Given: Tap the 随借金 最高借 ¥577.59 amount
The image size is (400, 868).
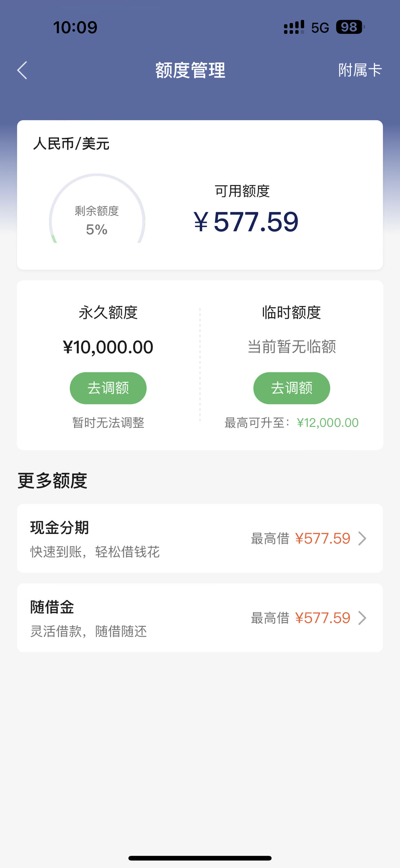Looking at the screenshot, I should [x=323, y=618].
